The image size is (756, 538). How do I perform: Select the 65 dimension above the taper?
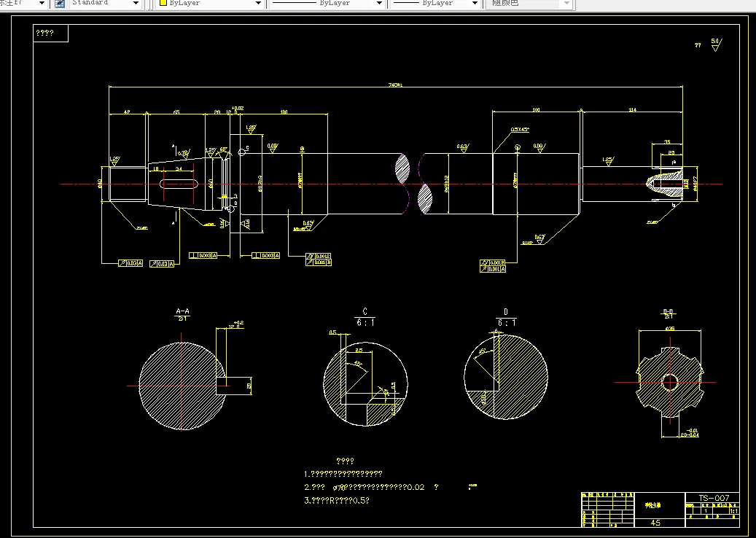coord(176,112)
